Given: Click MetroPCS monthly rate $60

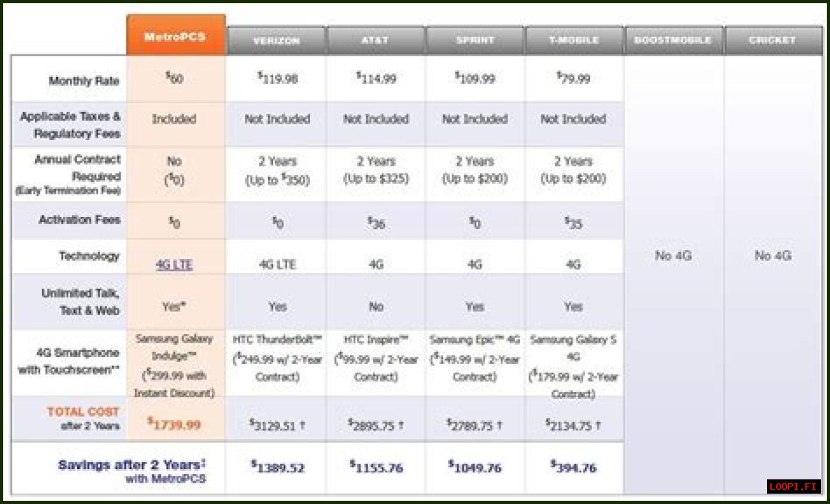Looking at the screenshot, I should (174, 79).
